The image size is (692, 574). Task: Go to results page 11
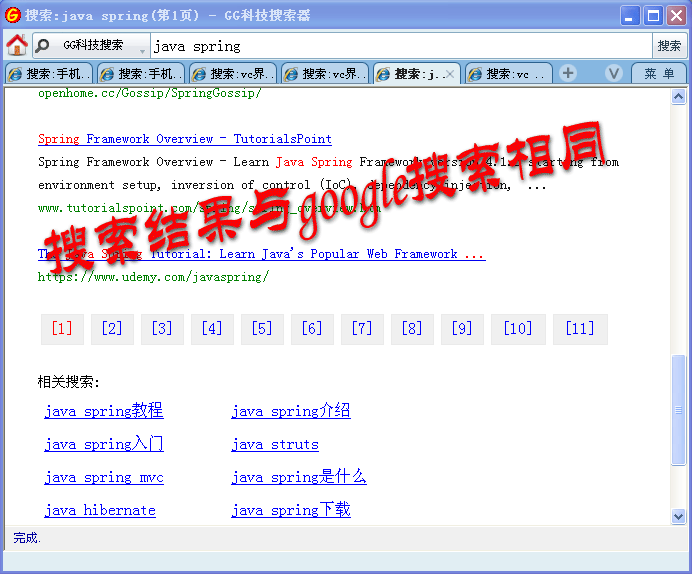point(579,328)
